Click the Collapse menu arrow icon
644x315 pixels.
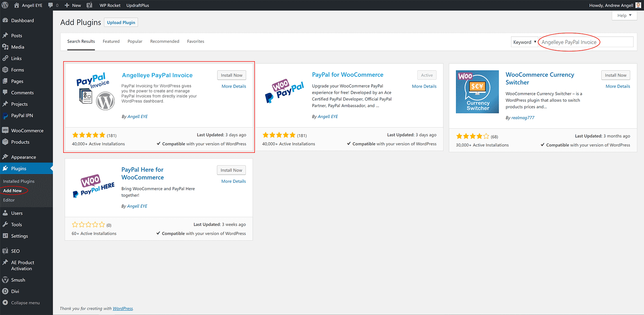[x=5, y=303]
